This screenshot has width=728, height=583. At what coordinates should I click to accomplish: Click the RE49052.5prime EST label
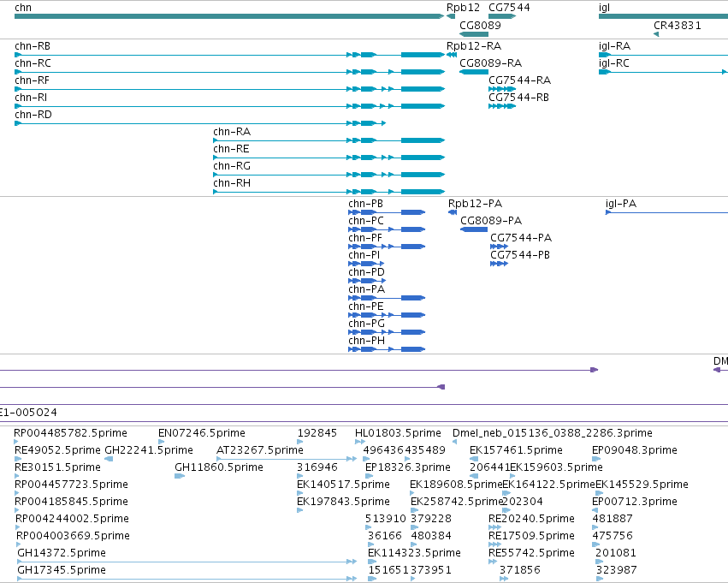pos(57,450)
